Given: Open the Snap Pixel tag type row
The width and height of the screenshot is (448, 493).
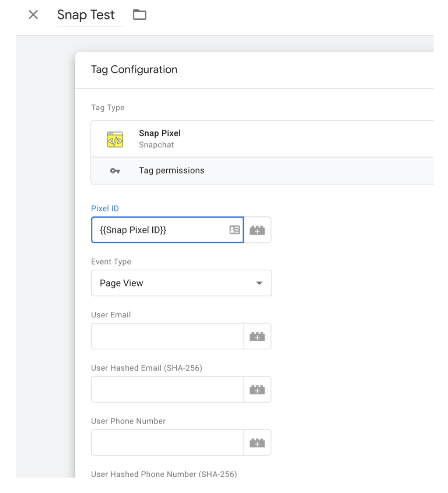Looking at the screenshot, I should pyautogui.click(x=262, y=139).
